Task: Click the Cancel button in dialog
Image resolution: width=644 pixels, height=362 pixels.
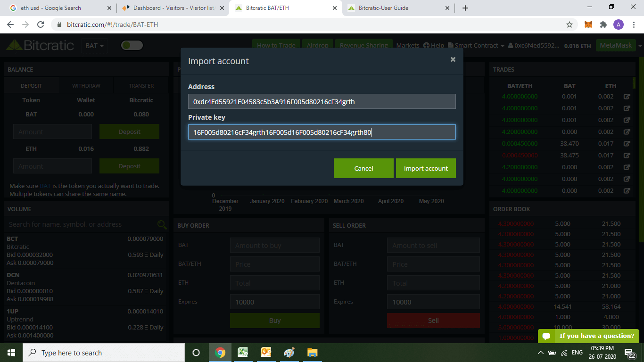Action: point(363,168)
